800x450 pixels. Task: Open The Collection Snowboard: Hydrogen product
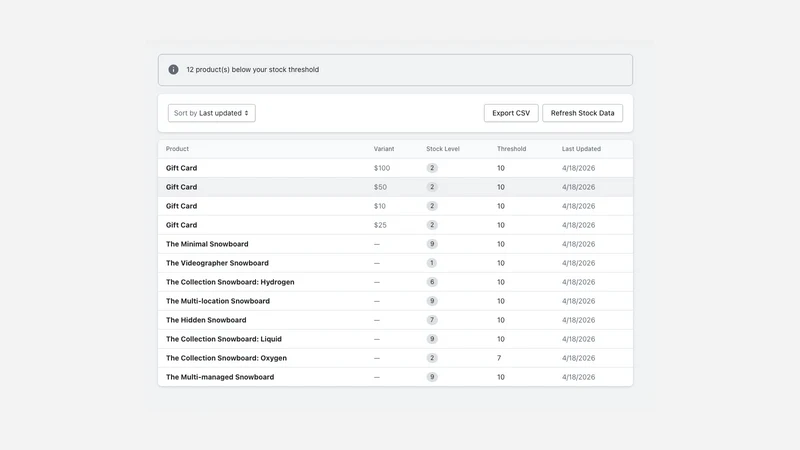pos(230,282)
